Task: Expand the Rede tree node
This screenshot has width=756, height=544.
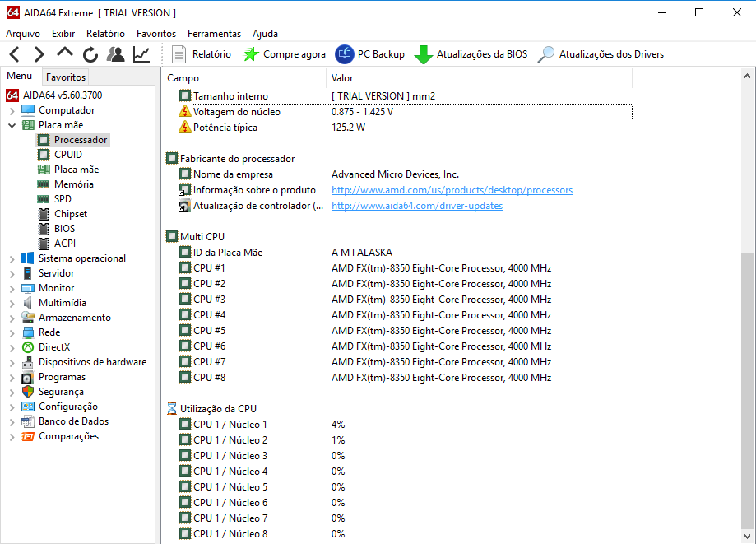Action: coord(12,332)
